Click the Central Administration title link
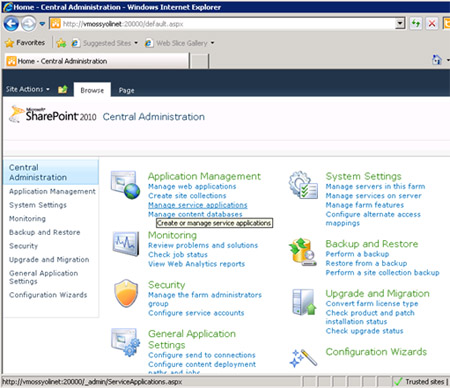Image resolution: width=450 pixels, height=388 pixels. tap(154, 117)
